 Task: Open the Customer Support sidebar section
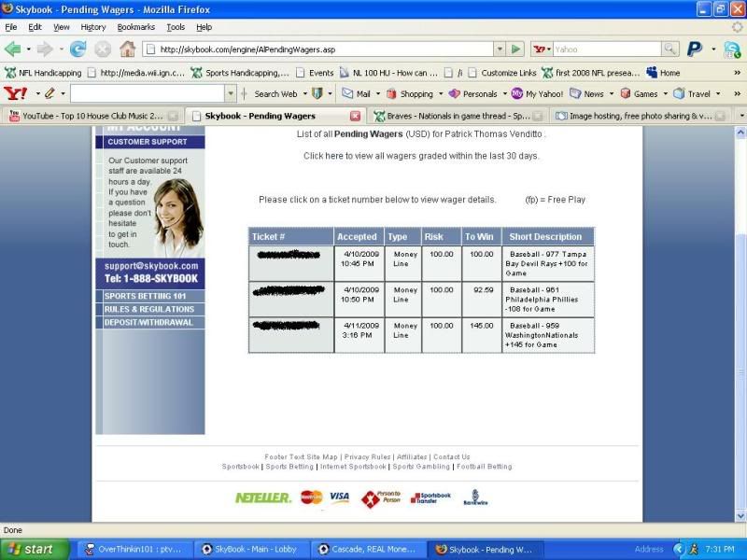click(x=150, y=142)
